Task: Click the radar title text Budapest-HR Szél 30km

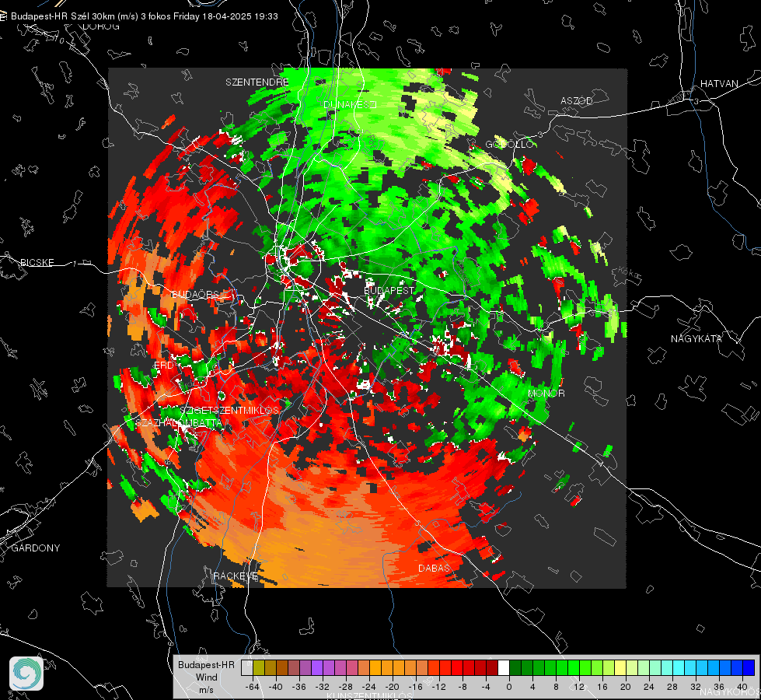Action: pos(64,16)
